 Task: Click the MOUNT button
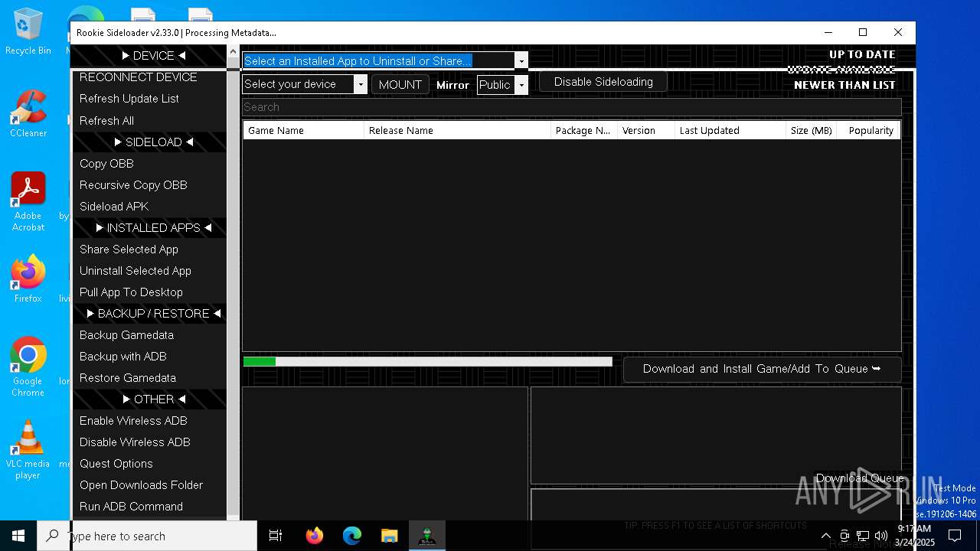(x=400, y=84)
